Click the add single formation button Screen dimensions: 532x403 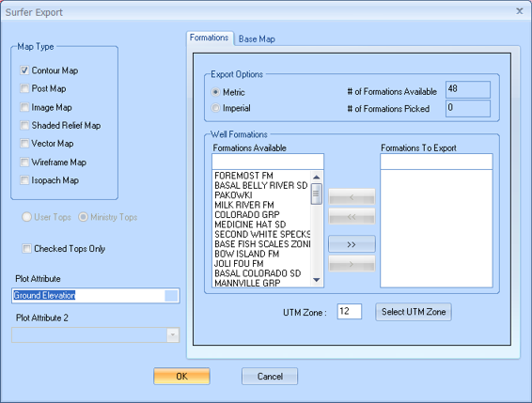click(352, 264)
